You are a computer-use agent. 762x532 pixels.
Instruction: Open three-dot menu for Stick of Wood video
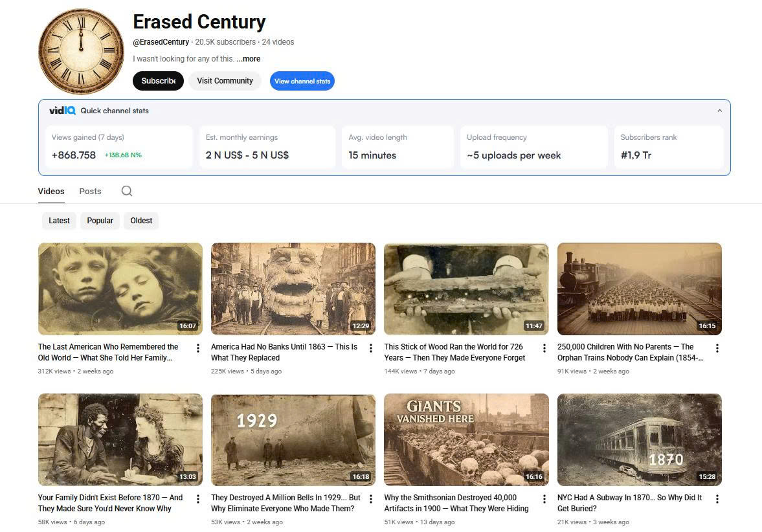544,348
